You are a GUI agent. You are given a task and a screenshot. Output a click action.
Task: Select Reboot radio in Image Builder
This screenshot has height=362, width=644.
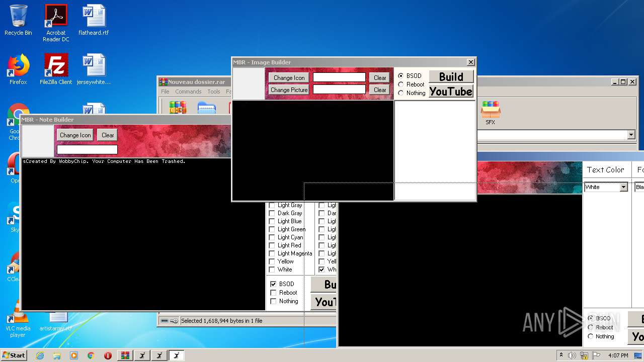tap(401, 84)
